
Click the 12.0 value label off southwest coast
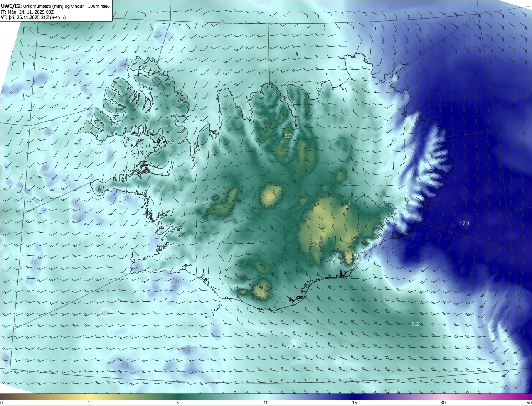point(175,282)
